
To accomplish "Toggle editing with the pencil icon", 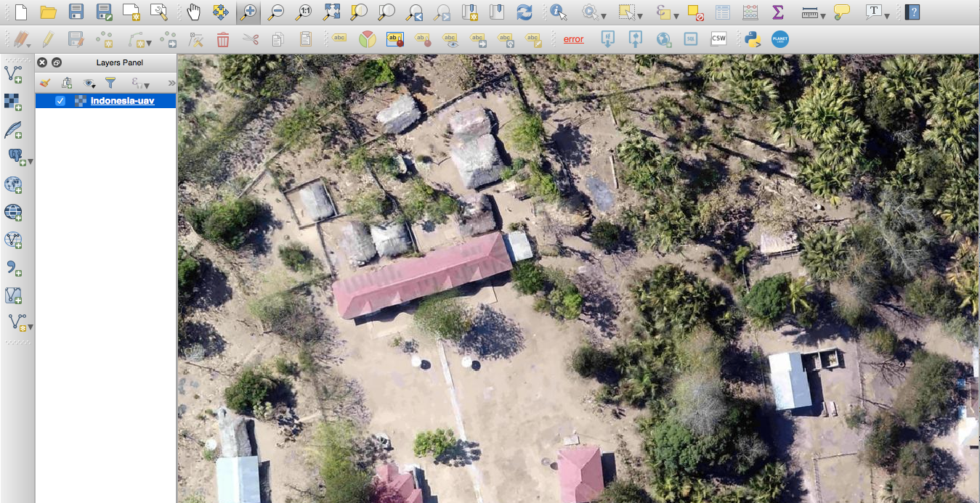I will [x=48, y=39].
